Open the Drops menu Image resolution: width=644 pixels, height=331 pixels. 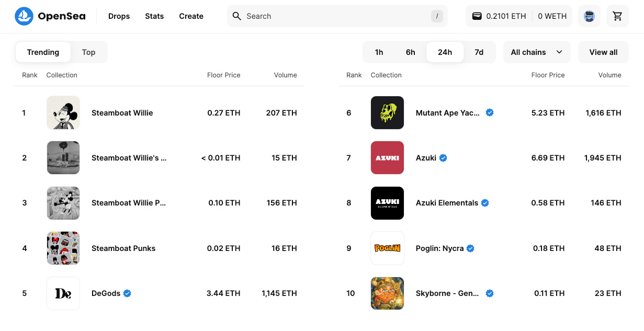(x=119, y=16)
